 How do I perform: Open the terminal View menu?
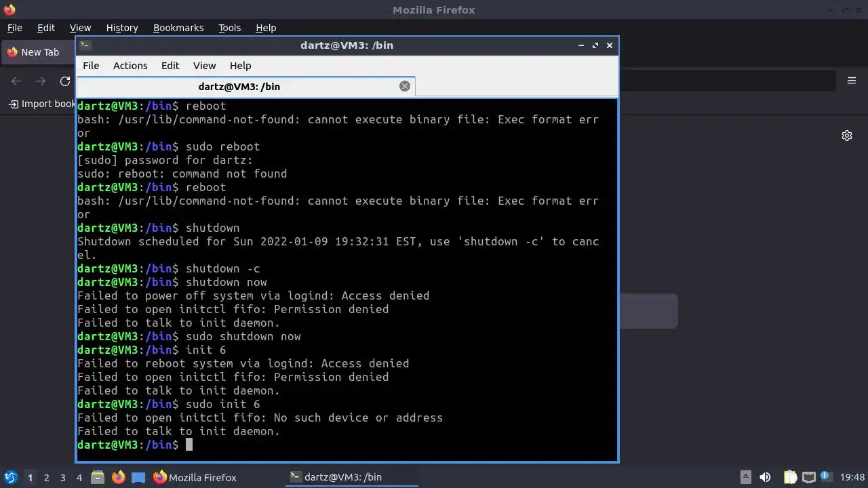coord(204,66)
